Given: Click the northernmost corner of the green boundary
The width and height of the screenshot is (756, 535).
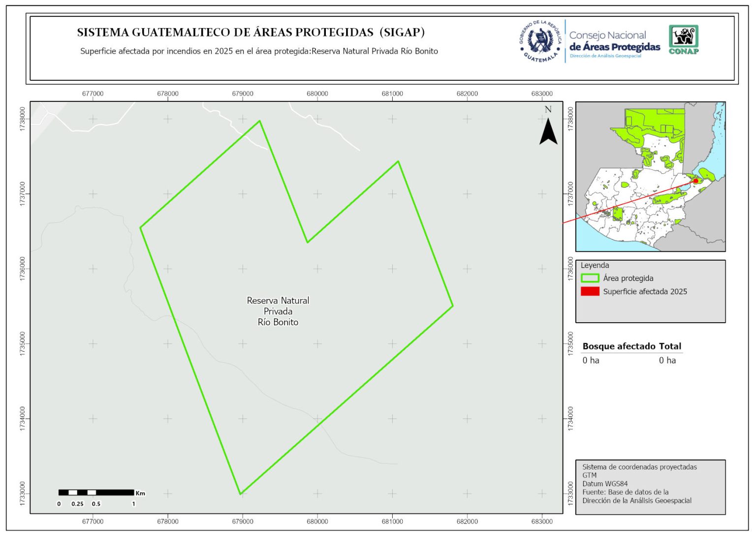Looking at the screenshot, I should click(x=259, y=121).
